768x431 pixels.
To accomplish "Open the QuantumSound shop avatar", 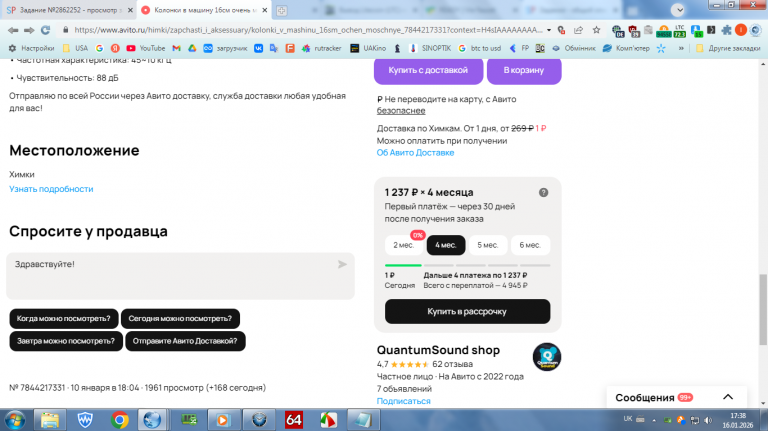I will [547, 357].
